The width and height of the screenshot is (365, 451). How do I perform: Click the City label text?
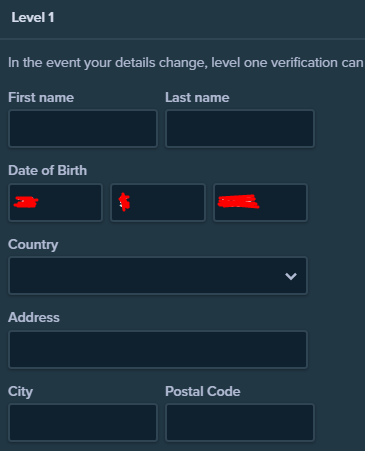(20, 392)
